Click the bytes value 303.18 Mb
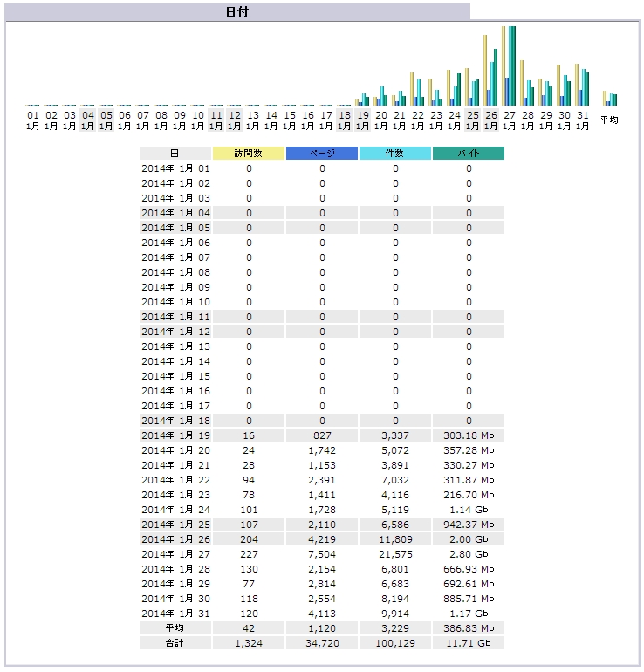This screenshot has height=672, width=644. coord(469,435)
